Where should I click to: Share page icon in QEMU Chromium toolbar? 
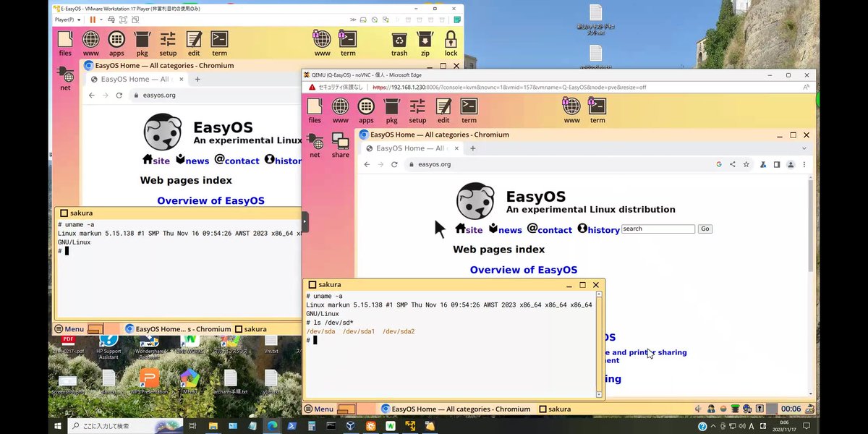pyautogui.click(x=733, y=164)
